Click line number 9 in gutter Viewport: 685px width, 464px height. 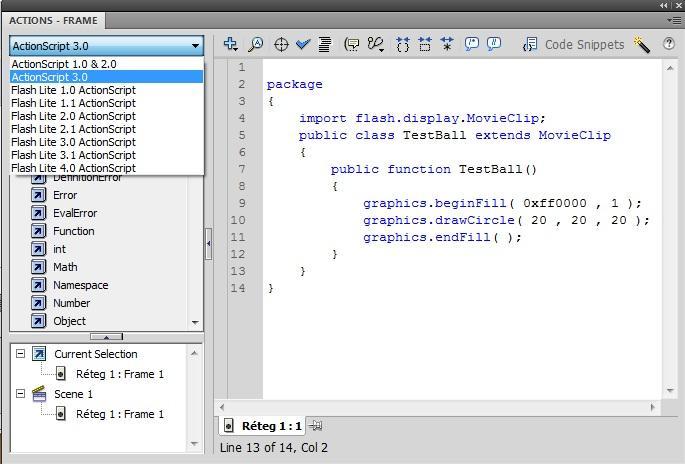[x=242, y=203]
